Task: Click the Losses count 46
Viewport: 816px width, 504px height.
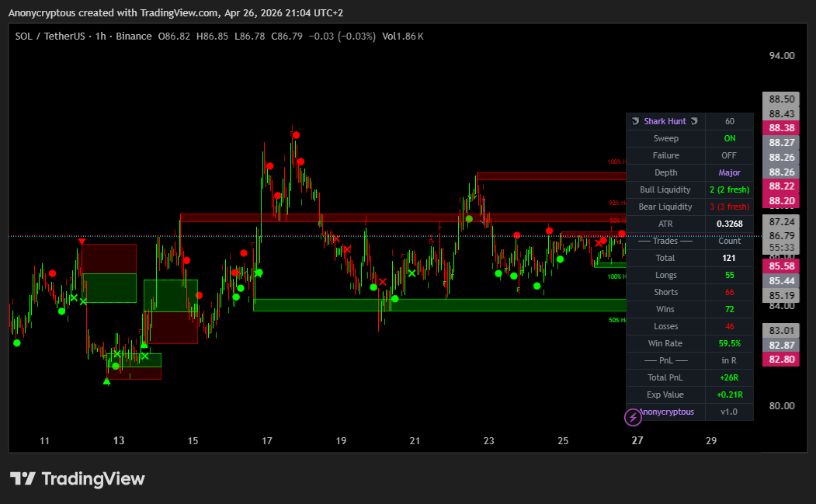Action: [x=730, y=326]
